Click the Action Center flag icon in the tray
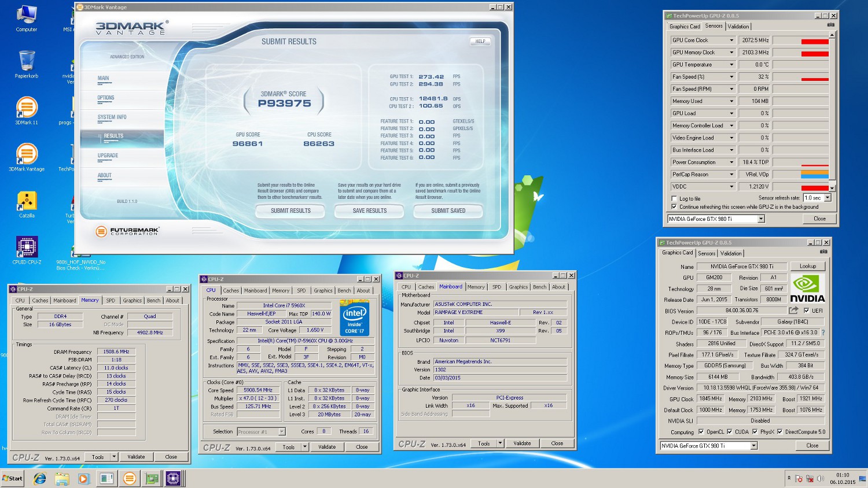The width and height of the screenshot is (868, 488). [x=799, y=478]
